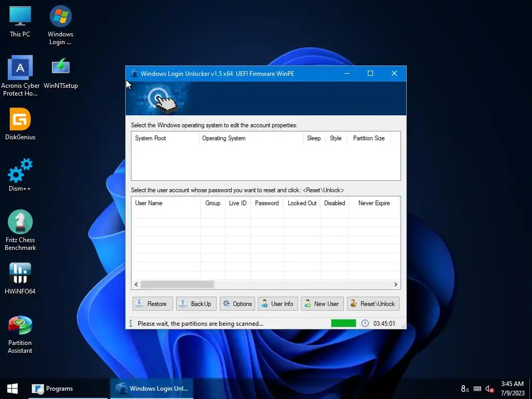The image size is (532, 399).
Task: Open Partition Assistant desktop icon
Action: point(20,335)
